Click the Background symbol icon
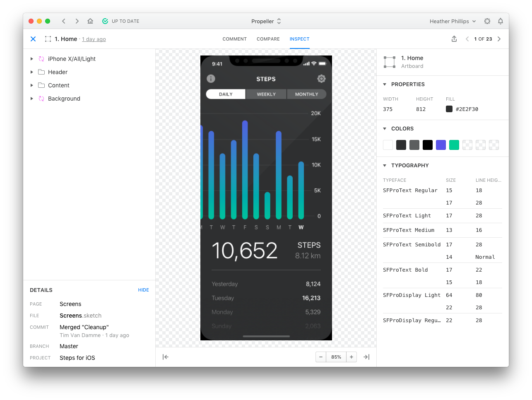This screenshot has width=532, height=400. click(41, 99)
